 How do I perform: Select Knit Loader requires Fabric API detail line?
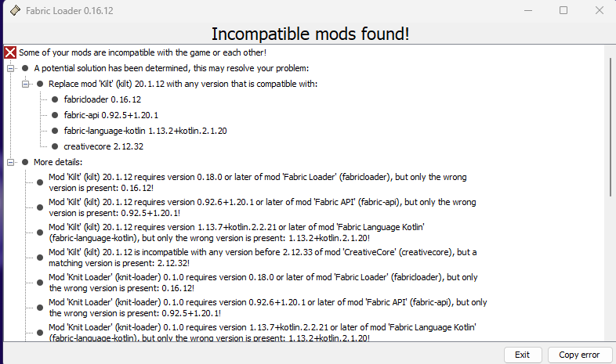pyautogui.click(x=266, y=308)
